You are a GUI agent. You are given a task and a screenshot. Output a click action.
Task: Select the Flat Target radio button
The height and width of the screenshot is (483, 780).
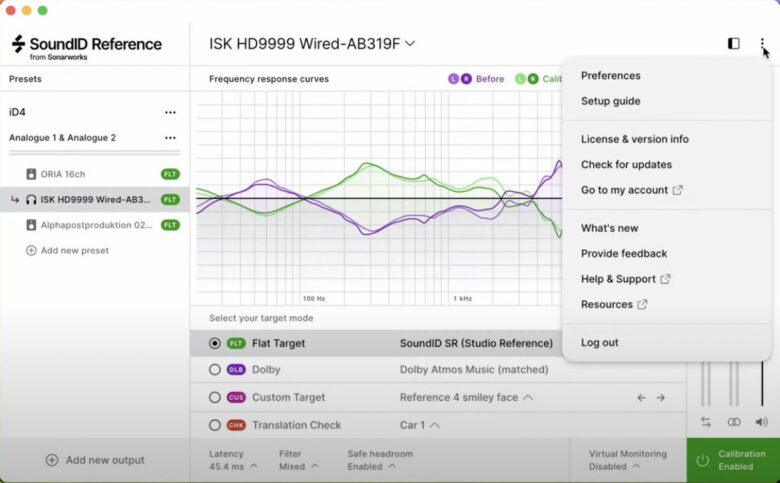pyautogui.click(x=214, y=343)
